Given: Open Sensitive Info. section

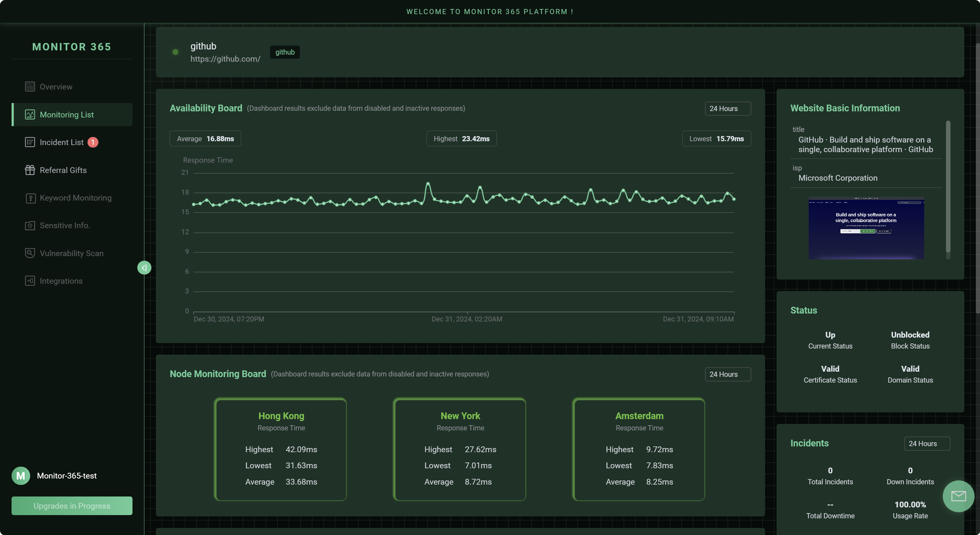Looking at the screenshot, I should 72,226.
